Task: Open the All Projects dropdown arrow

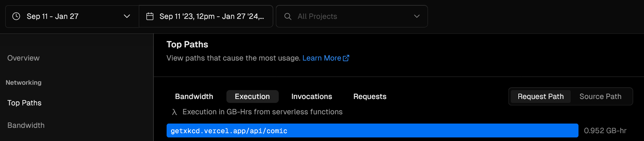Action: click(x=417, y=16)
